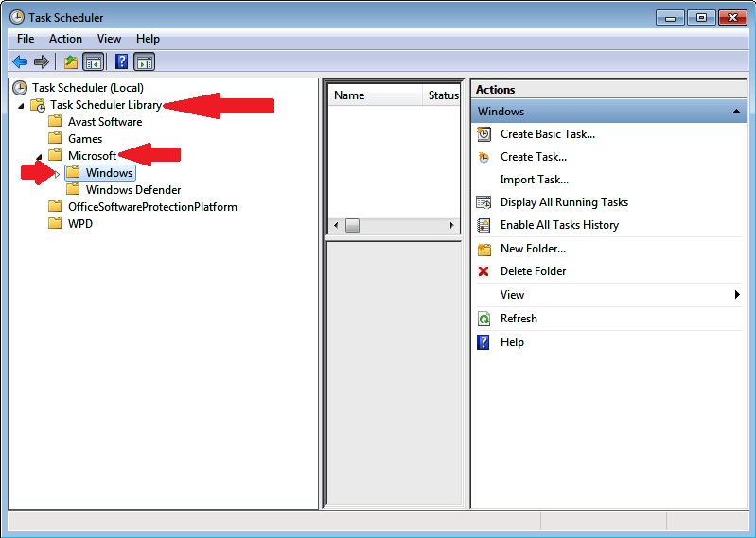Image resolution: width=756 pixels, height=538 pixels.
Task: Click the WPD folder icon
Action: [56, 223]
